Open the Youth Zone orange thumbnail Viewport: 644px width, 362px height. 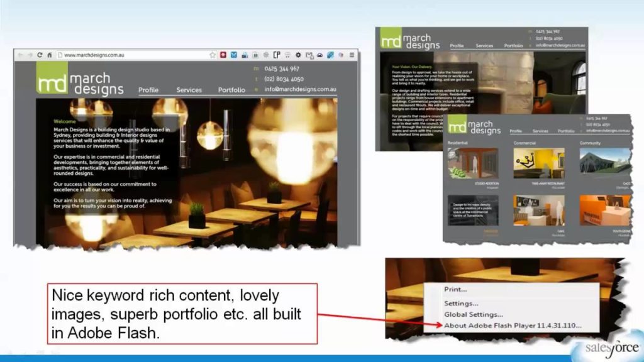605,211
